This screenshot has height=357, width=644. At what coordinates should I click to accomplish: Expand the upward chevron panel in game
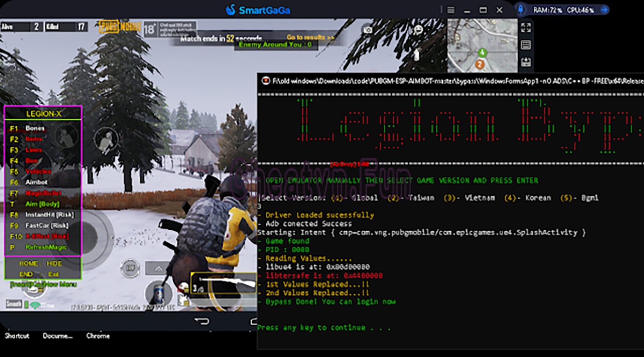(x=158, y=269)
